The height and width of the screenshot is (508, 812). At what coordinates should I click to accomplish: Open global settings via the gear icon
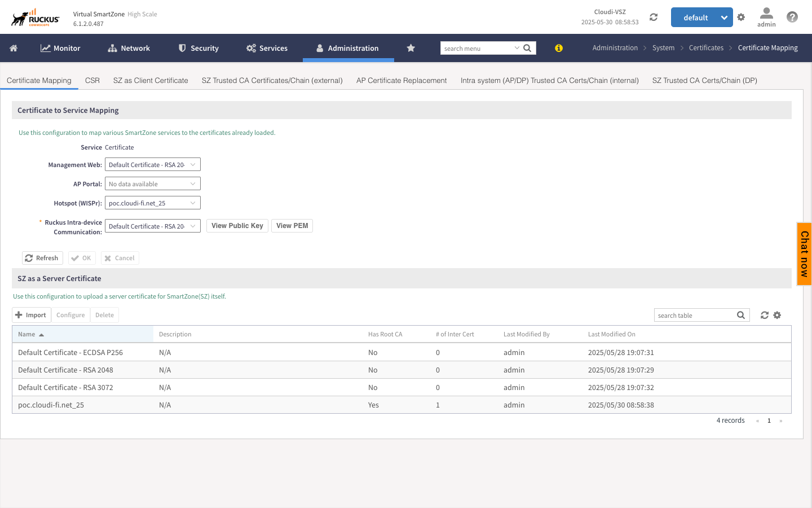(741, 17)
